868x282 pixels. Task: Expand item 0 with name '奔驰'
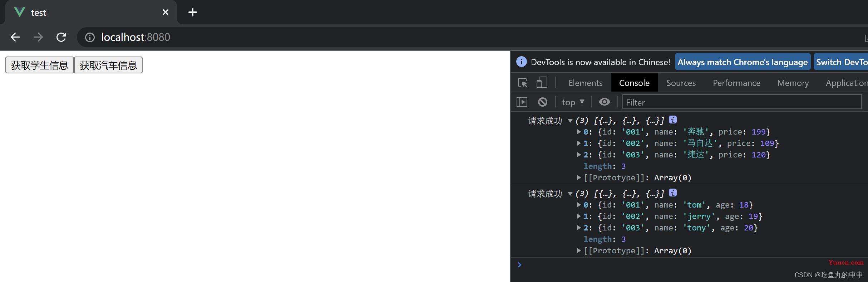(x=579, y=132)
